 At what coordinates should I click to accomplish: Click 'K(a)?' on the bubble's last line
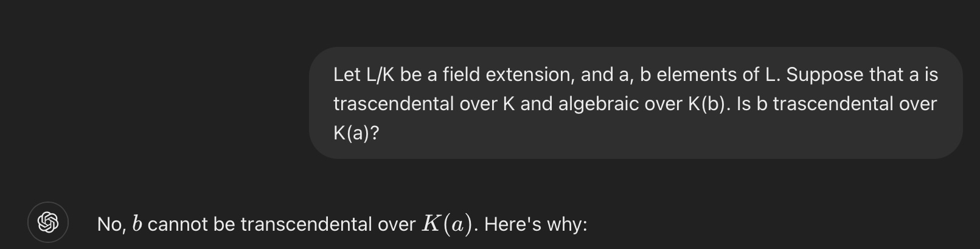click(x=356, y=133)
